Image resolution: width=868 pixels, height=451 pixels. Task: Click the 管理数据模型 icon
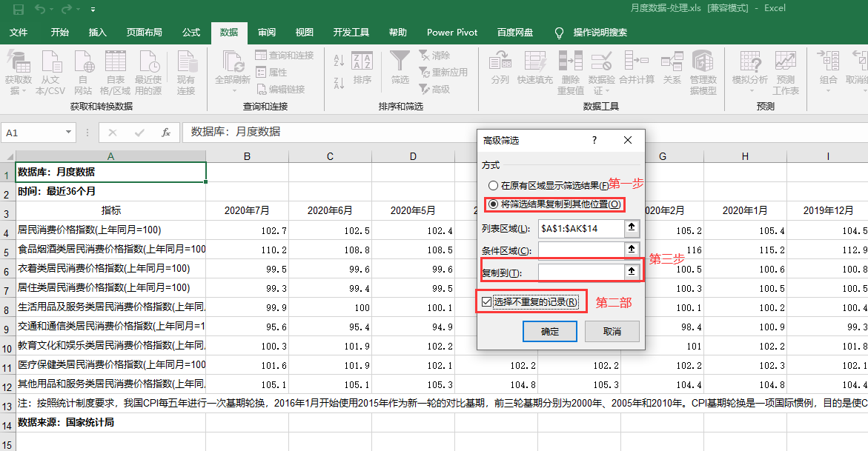[x=703, y=72]
